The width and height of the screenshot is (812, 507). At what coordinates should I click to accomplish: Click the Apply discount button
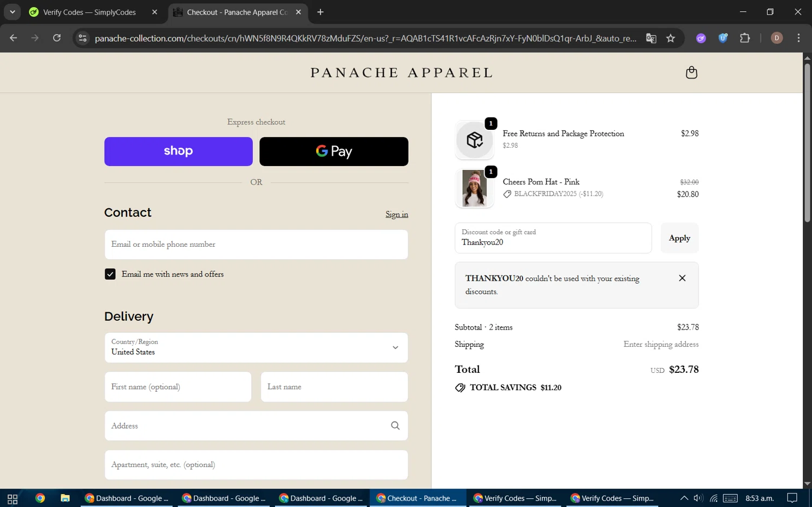[679, 238]
